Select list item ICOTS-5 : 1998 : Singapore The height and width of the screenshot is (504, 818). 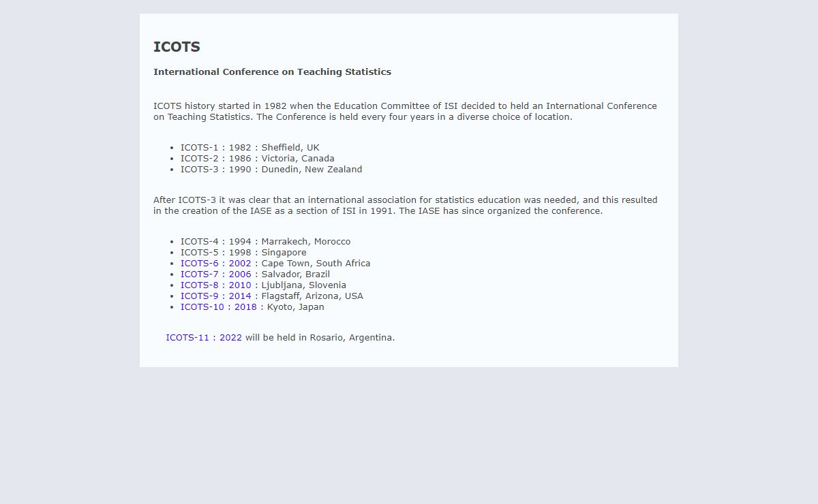[243, 252]
